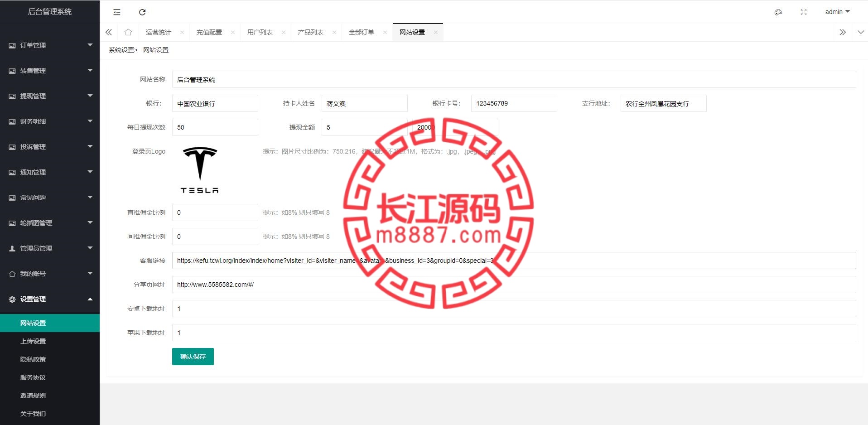The width and height of the screenshot is (868, 425).
Task: Switch to the 用户列表 tab
Action: click(260, 32)
